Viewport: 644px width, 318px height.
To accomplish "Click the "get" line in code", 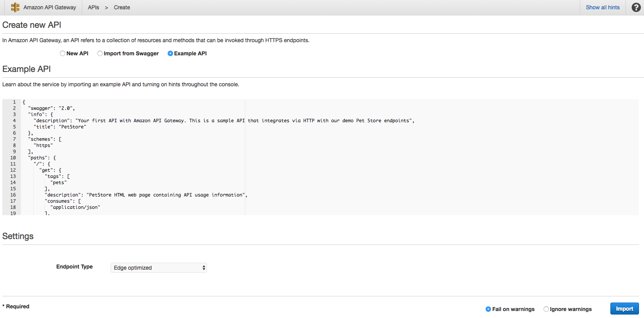I will (50, 170).
